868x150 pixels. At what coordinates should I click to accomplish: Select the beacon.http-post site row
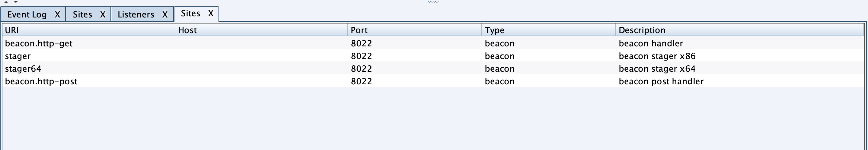41,81
